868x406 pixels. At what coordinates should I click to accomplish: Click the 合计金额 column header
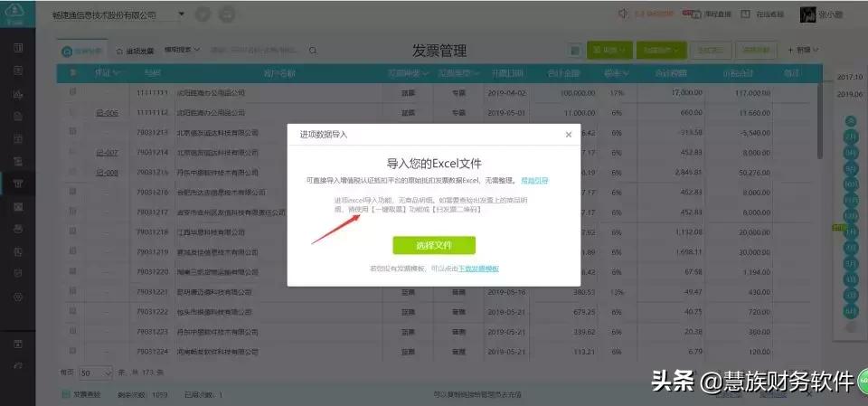[x=562, y=73]
